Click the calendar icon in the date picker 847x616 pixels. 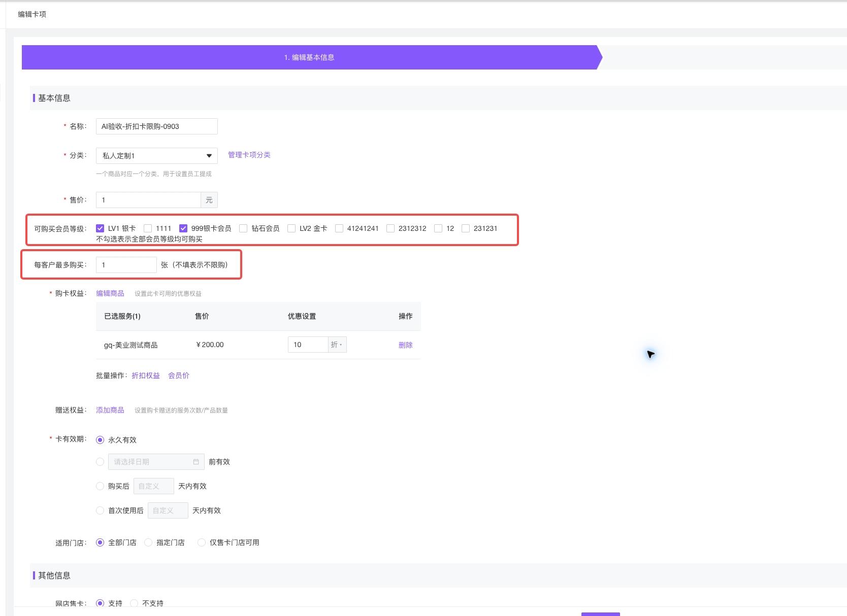[x=196, y=462]
